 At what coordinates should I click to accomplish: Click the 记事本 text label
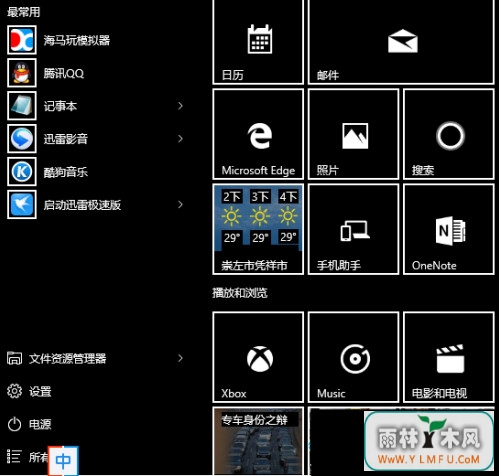click(x=60, y=106)
